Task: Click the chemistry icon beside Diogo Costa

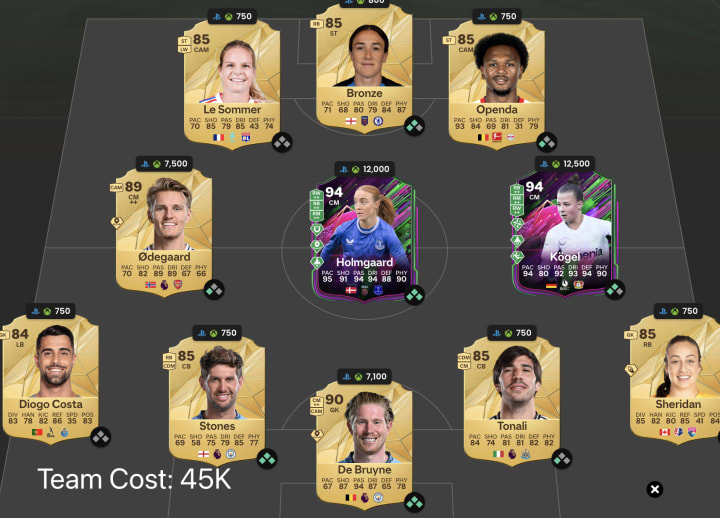Action: 101,437
